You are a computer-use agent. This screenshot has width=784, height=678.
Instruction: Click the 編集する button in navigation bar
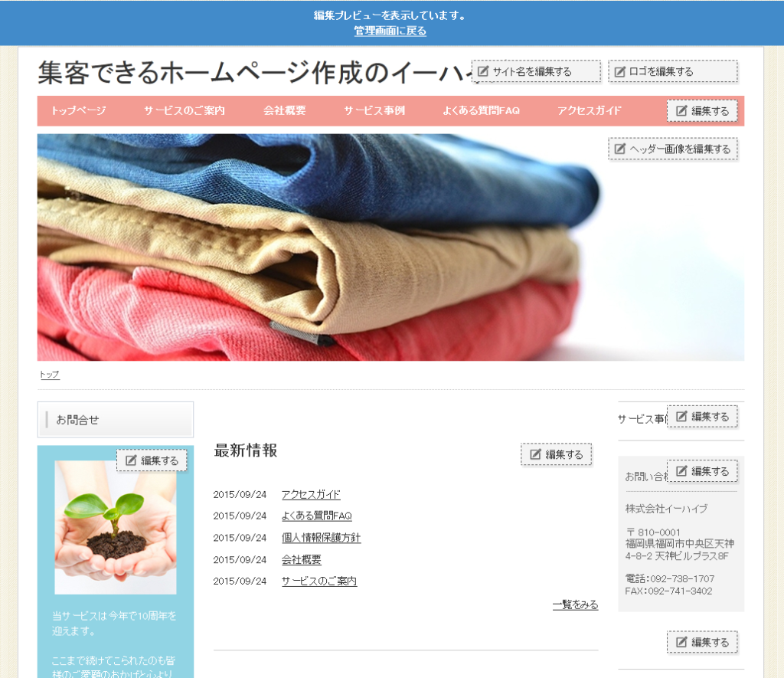(701, 111)
